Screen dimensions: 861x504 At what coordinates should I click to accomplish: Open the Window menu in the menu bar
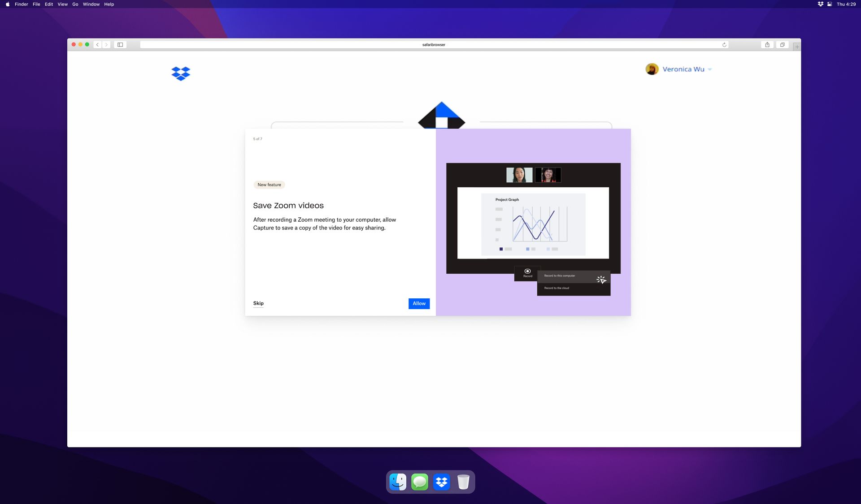point(91,4)
